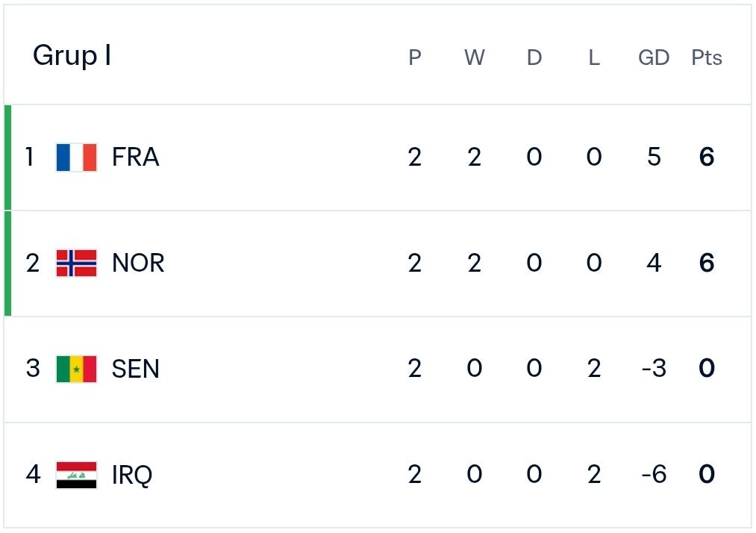Click the rank number 1 of France
The height and width of the screenshot is (533, 756).
pos(30,158)
